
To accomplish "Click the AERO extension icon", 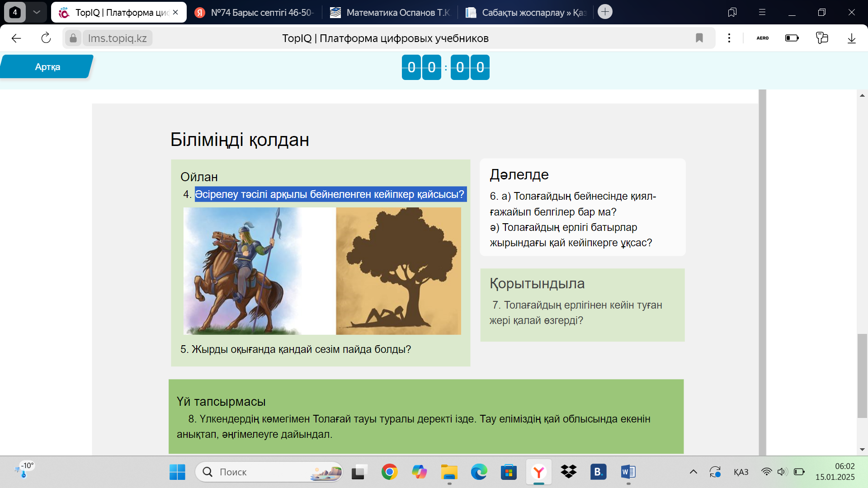I will click(x=762, y=38).
